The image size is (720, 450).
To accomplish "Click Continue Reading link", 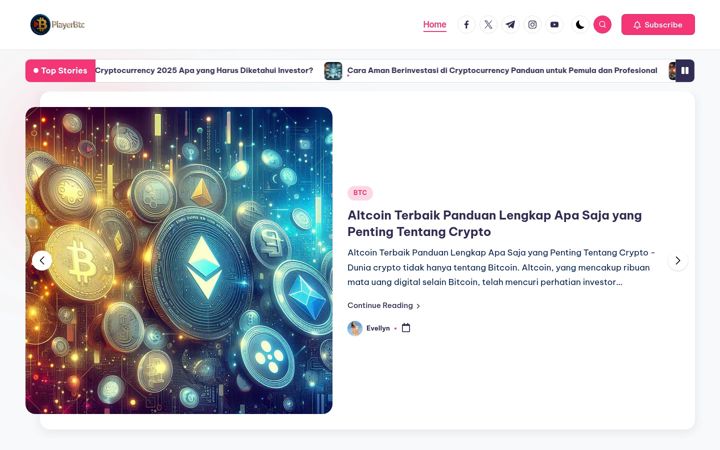I will click(383, 305).
